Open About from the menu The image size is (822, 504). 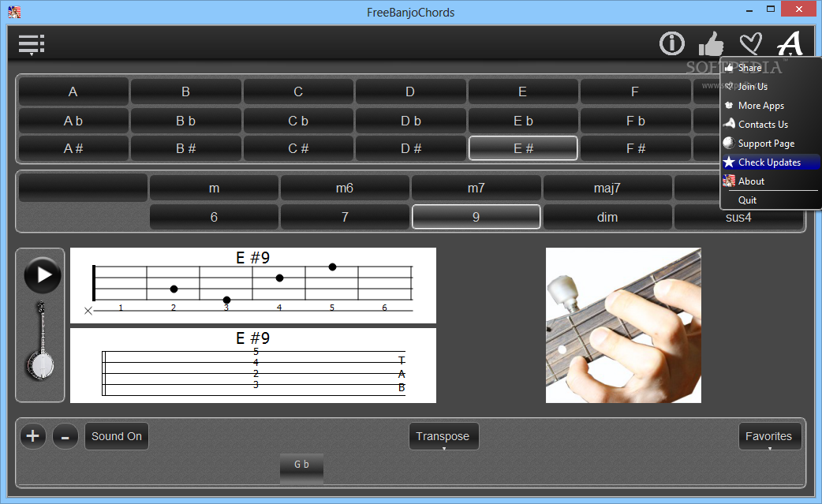tap(770, 181)
